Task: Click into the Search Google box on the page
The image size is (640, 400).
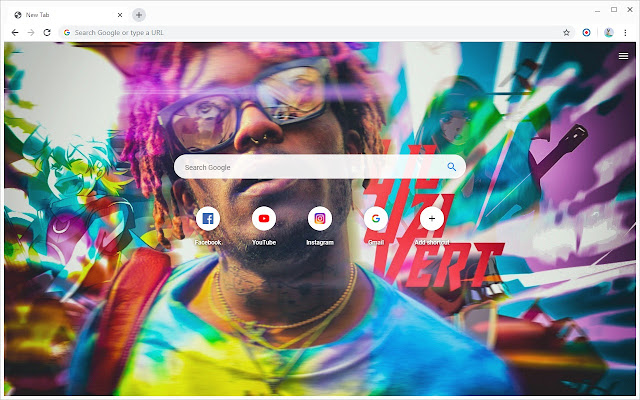Action: [x=320, y=167]
